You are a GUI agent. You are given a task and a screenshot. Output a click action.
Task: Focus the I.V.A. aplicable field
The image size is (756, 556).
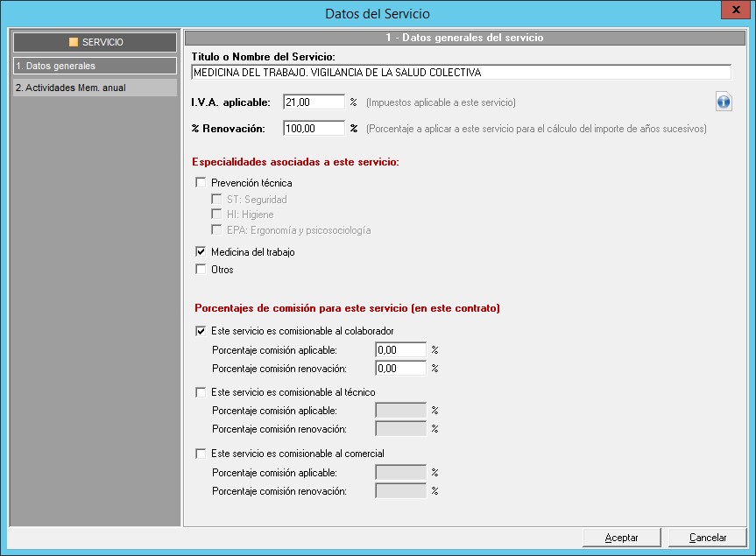click(314, 102)
